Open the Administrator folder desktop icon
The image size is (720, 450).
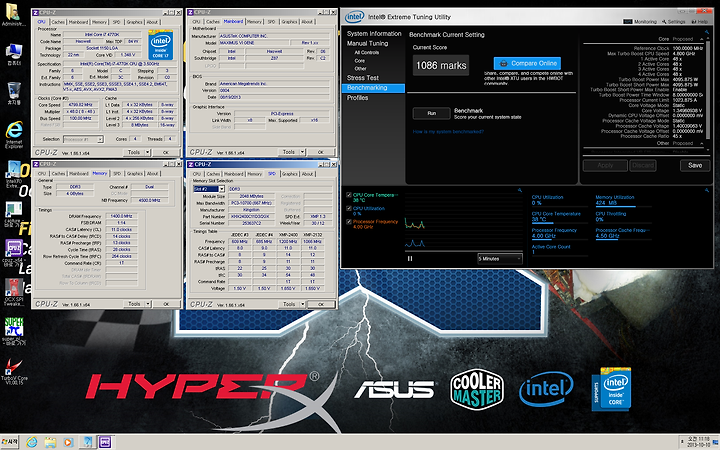pyautogui.click(x=13, y=15)
